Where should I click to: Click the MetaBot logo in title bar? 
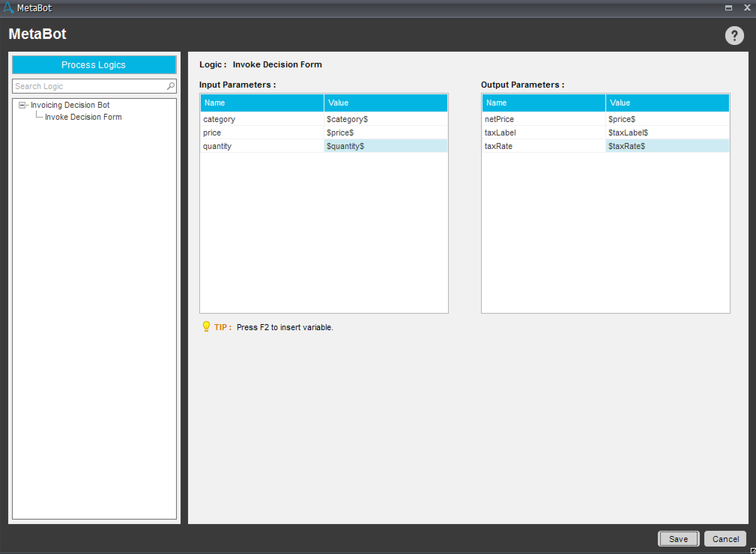(8, 7)
